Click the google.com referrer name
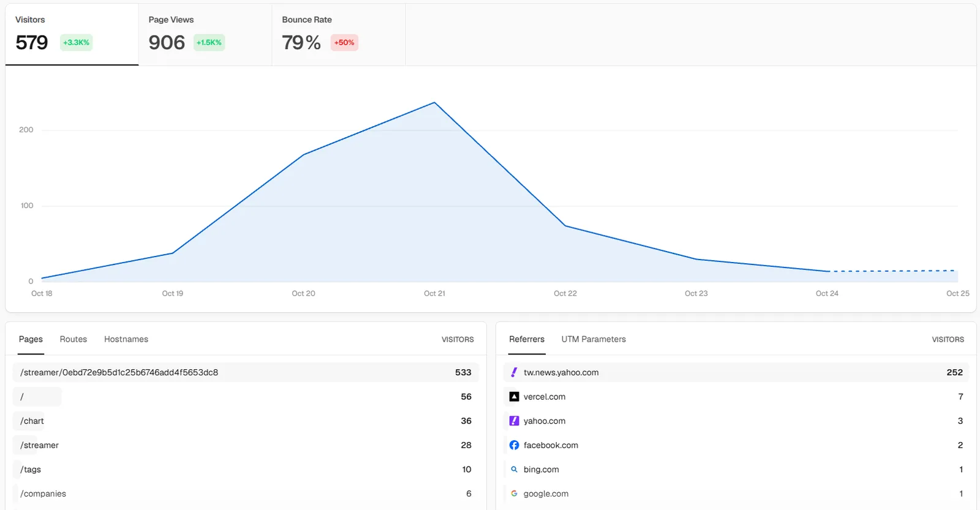The image size is (980, 510). [546, 493]
